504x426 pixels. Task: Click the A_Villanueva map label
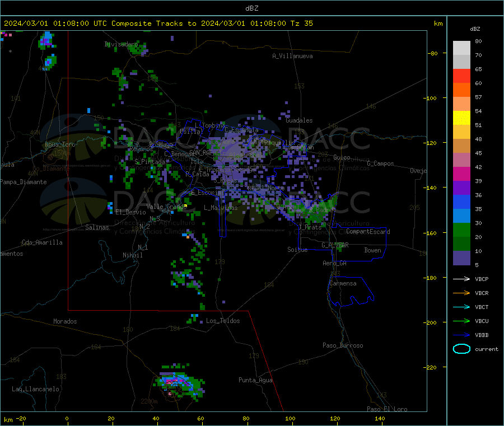pos(292,56)
